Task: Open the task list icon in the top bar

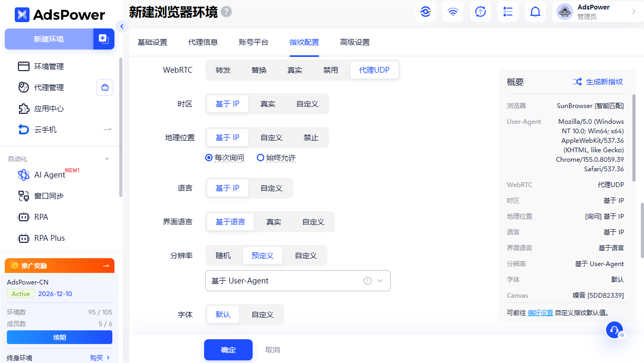Action: coord(508,12)
